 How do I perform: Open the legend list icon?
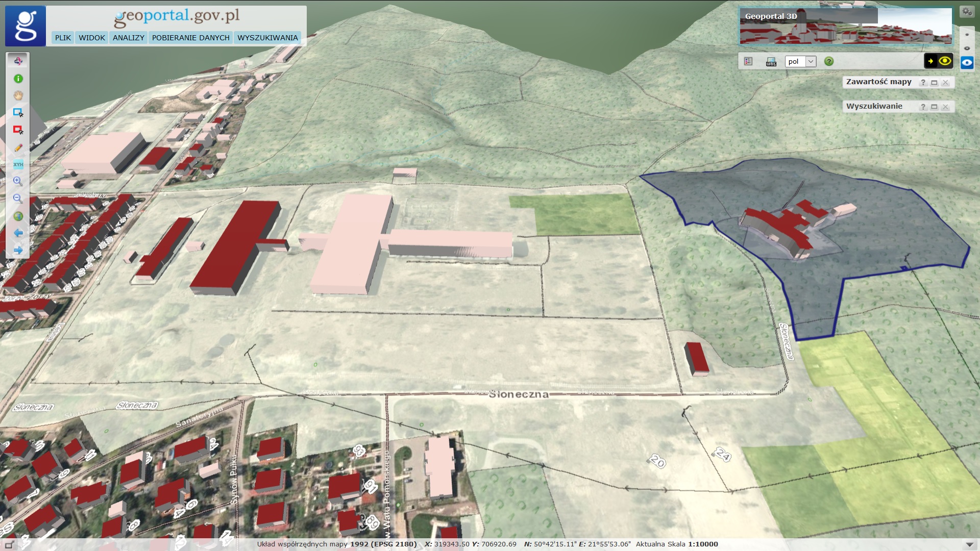point(748,61)
